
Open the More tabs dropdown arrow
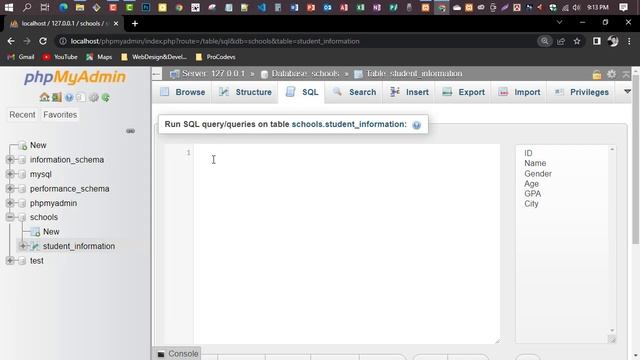pos(627,92)
